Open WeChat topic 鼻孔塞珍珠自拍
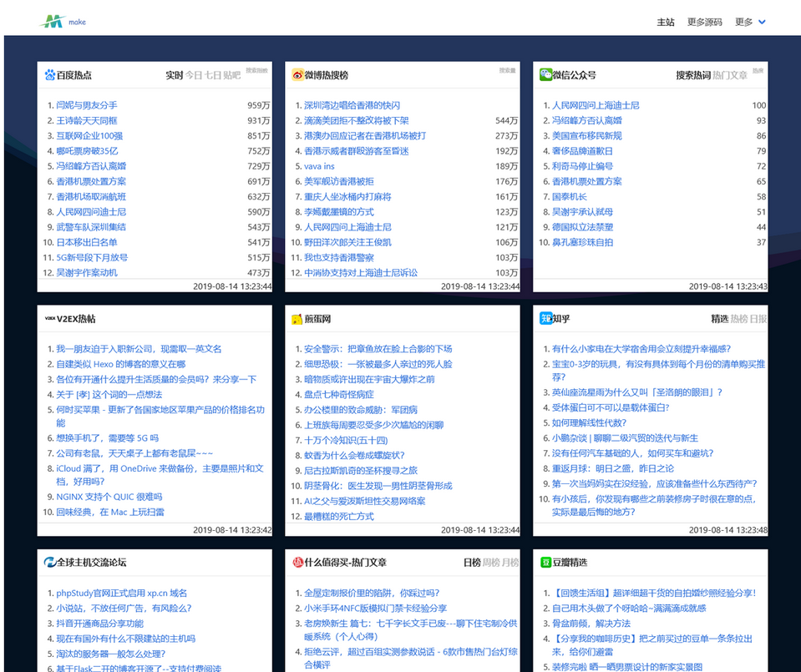 [582, 242]
